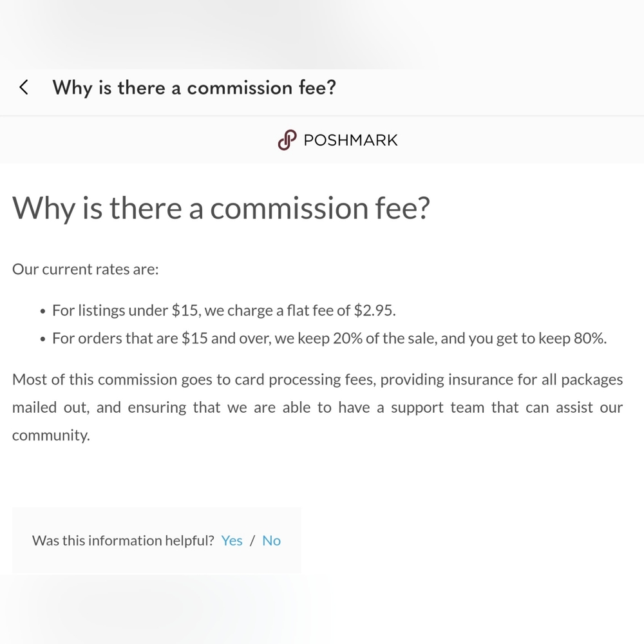Answer No to the helpful question
Screen dimensions: 644x644
tap(272, 540)
